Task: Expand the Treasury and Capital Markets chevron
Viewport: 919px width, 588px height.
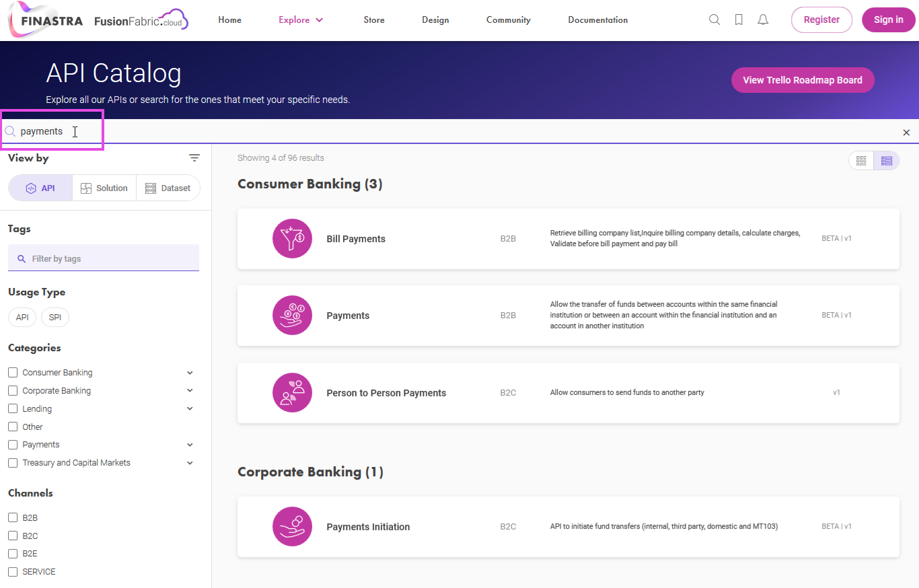Action: coord(190,463)
